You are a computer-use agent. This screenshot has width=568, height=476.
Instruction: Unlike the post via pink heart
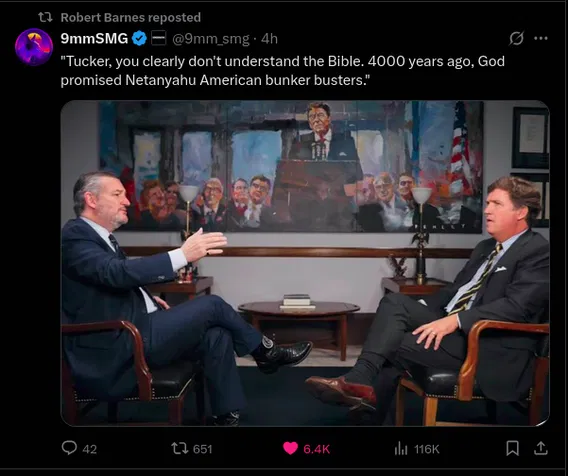[291, 448]
